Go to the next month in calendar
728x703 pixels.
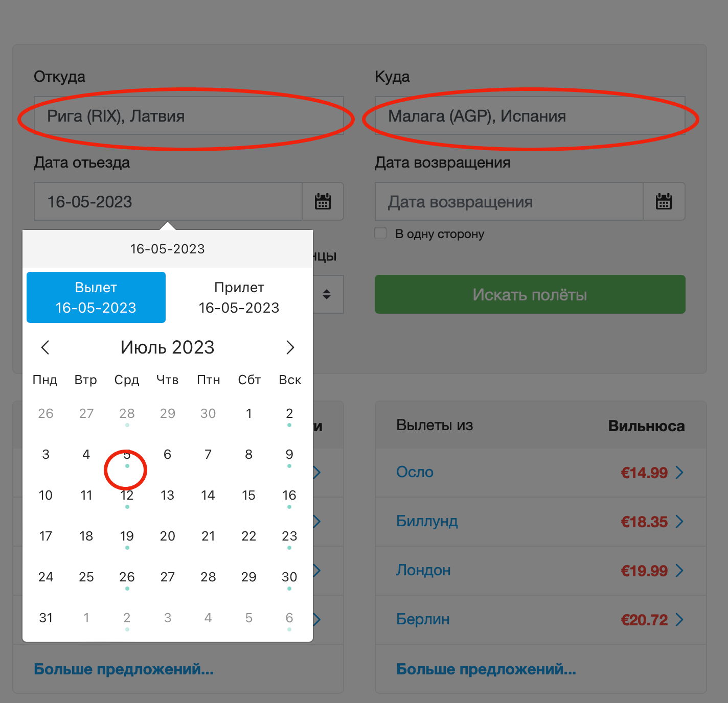click(x=290, y=347)
